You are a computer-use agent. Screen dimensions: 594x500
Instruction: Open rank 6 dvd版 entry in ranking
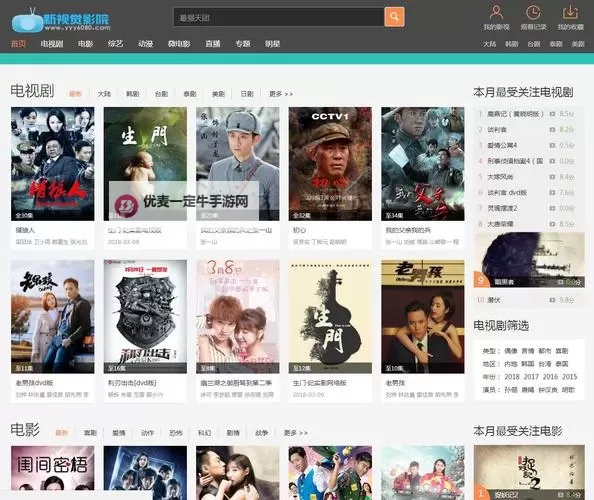tap(507, 192)
